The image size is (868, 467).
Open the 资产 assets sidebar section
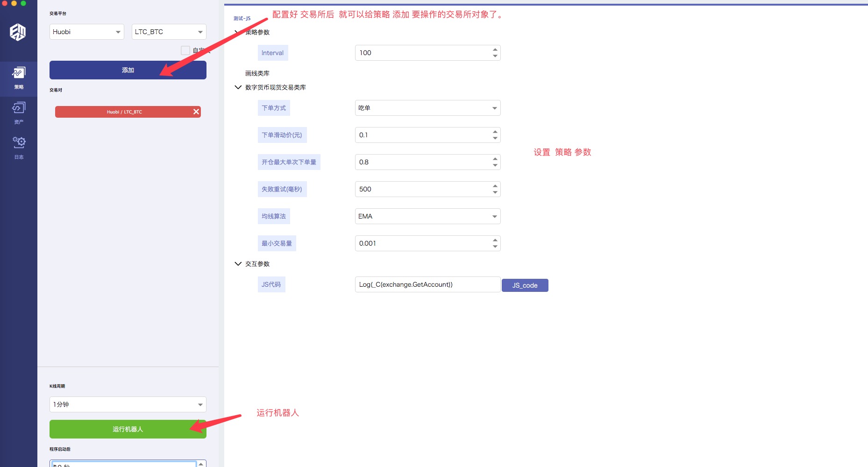pos(19,113)
